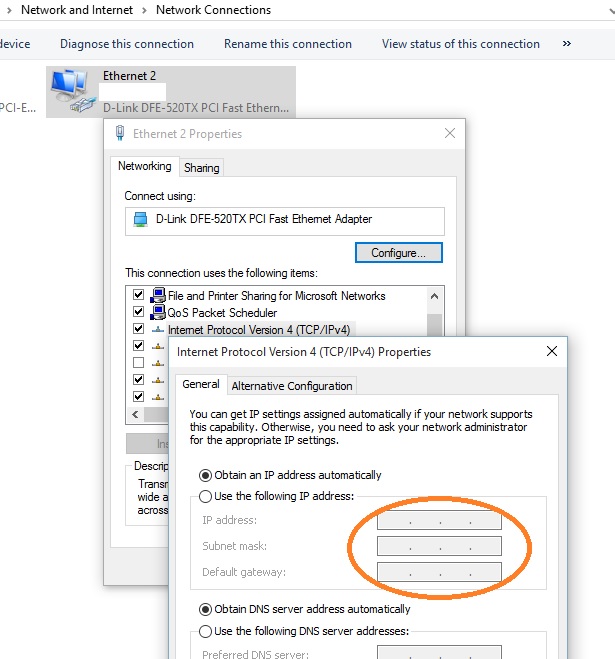The width and height of the screenshot is (615, 659).
Task: Open the General tab in IPv4 Properties
Action: click(x=201, y=384)
